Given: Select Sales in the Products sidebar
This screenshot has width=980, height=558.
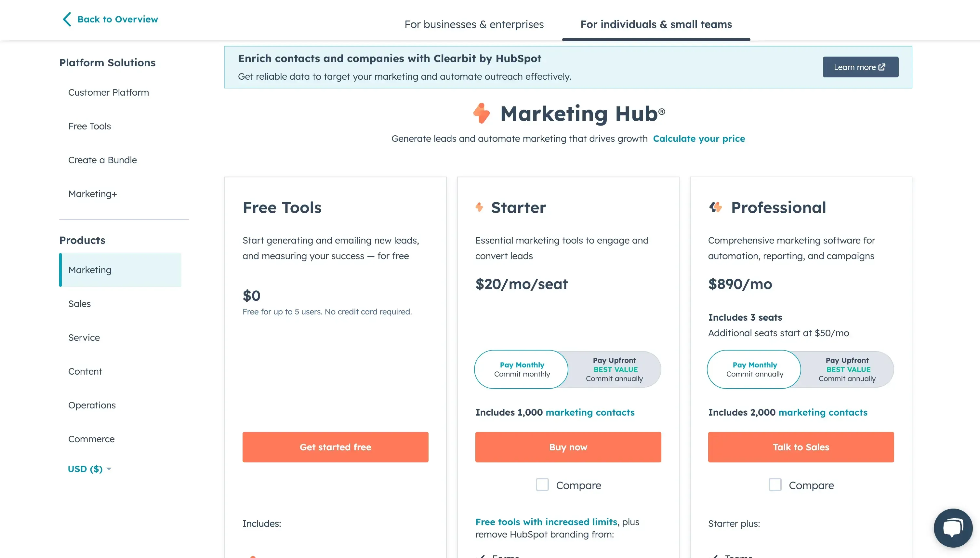Looking at the screenshot, I should click(x=79, y=303).
